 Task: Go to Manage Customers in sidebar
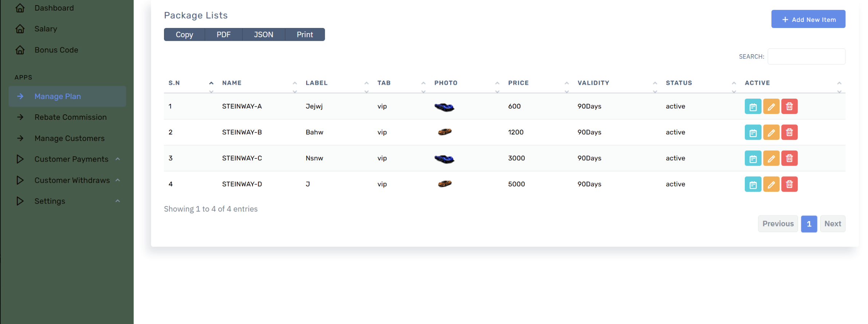tap(69, 138)
